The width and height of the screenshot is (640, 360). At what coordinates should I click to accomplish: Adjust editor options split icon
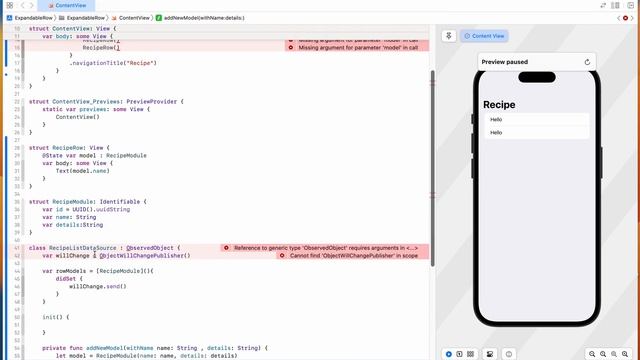tap(616, 5)
